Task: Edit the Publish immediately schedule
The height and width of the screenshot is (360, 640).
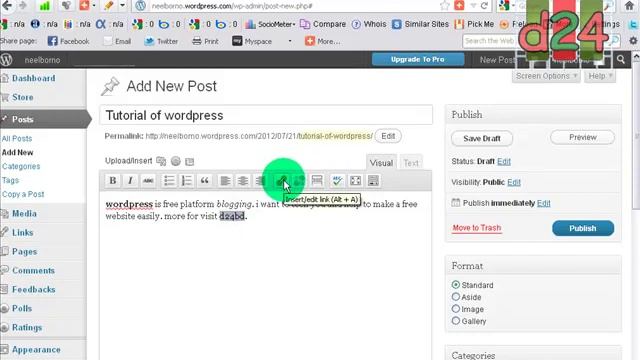Action: click(x=543, y=203)
